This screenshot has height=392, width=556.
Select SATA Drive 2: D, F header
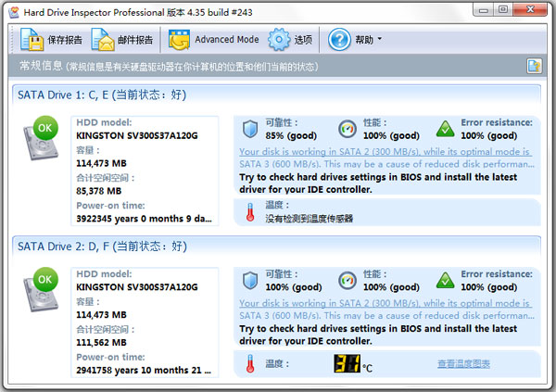[103, 247]
